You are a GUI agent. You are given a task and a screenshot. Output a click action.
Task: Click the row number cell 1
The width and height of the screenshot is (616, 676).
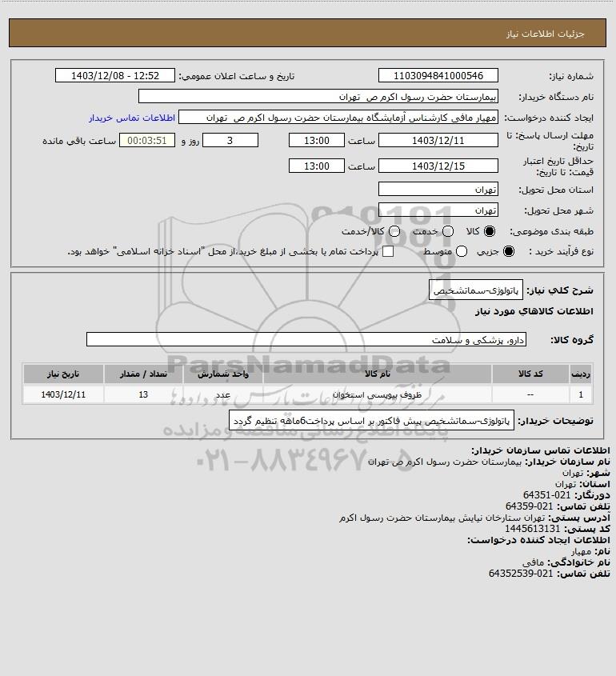click(x=581, y=394)
